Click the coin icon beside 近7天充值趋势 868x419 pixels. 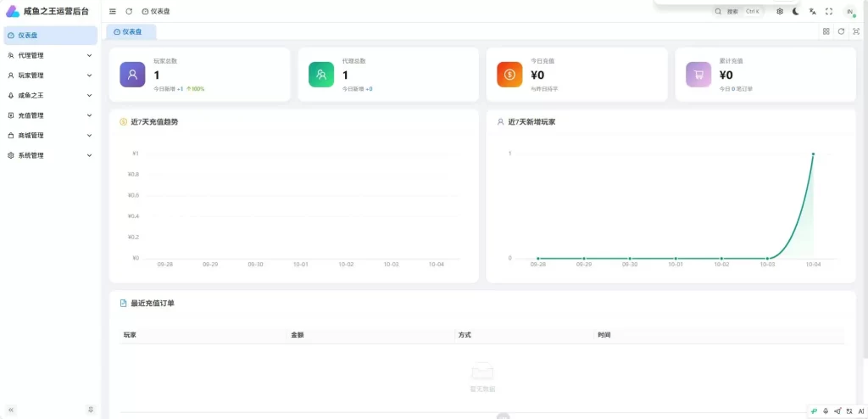tap(124, 122)
